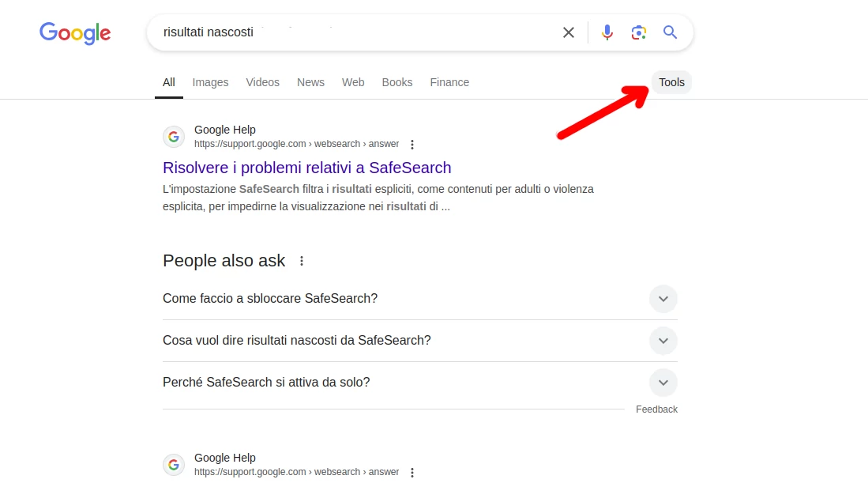Click the Google favicon of the first result
The width and height of the screenshot is (868, 483).
174,137
